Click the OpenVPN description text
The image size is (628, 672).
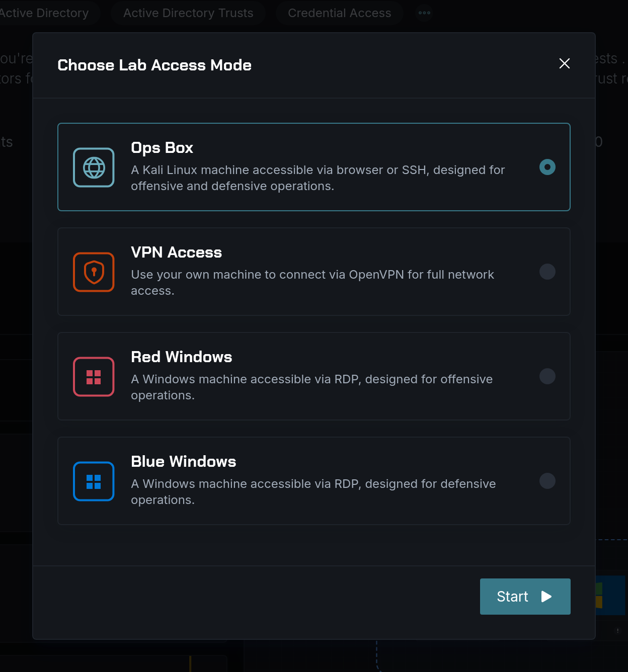312,283
